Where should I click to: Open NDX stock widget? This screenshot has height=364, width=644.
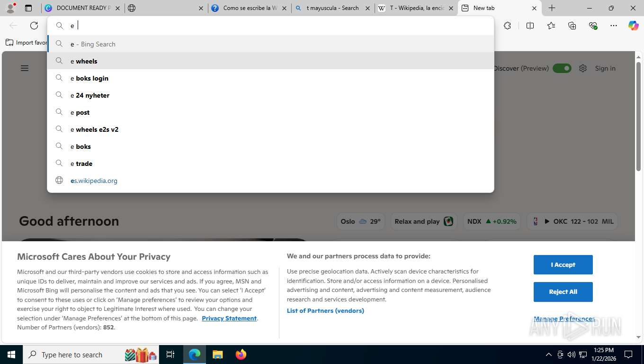tap(492, 221)
